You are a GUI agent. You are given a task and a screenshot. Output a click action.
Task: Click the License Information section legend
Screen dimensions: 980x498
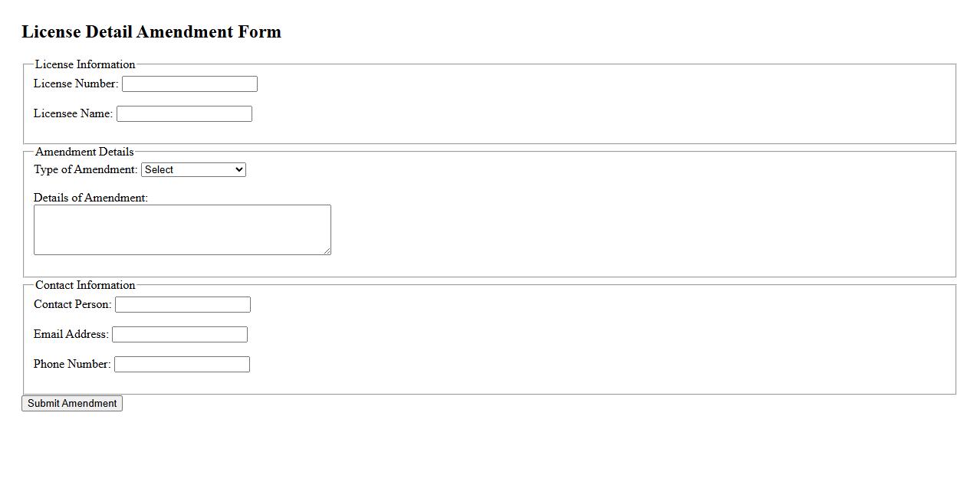pos(84,64)
